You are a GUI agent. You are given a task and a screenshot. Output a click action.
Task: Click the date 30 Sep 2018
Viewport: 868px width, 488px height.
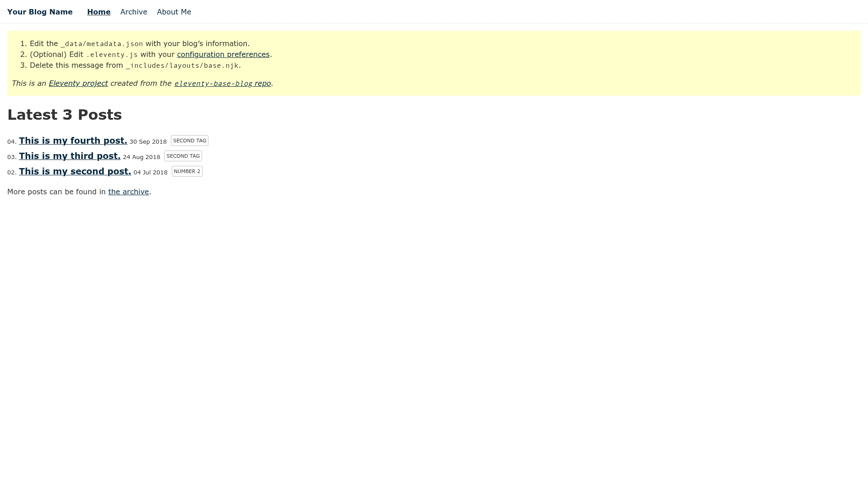click(x=148, y=142)
